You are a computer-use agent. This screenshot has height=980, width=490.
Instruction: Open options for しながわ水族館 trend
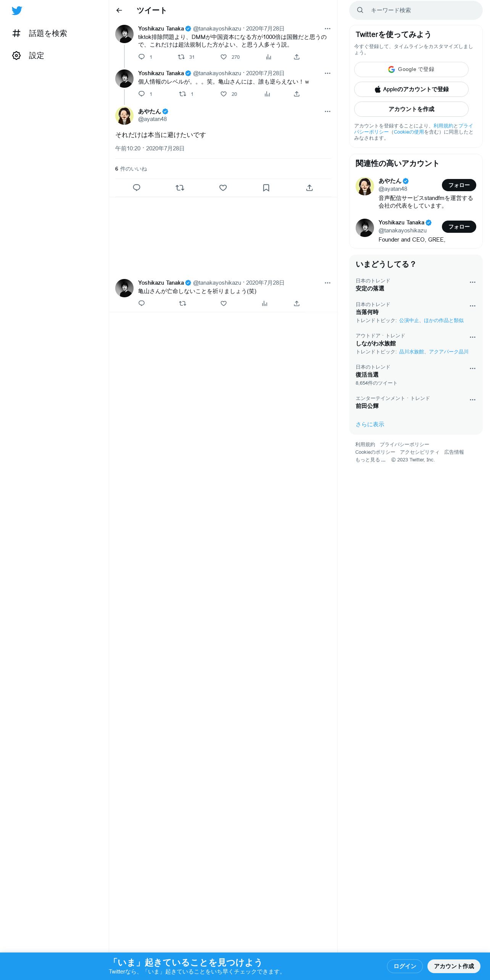tap(472, 337)
